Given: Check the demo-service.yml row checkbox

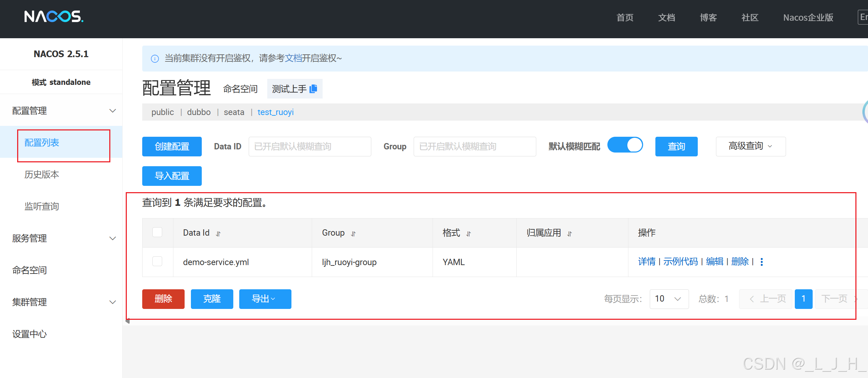Looking at the screenshot, I should pos(157,261).
